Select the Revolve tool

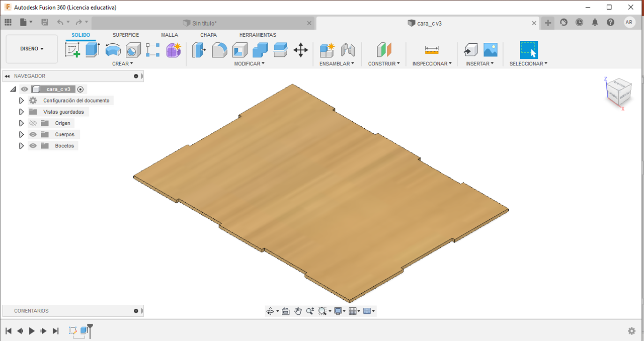tap(113, 50)
